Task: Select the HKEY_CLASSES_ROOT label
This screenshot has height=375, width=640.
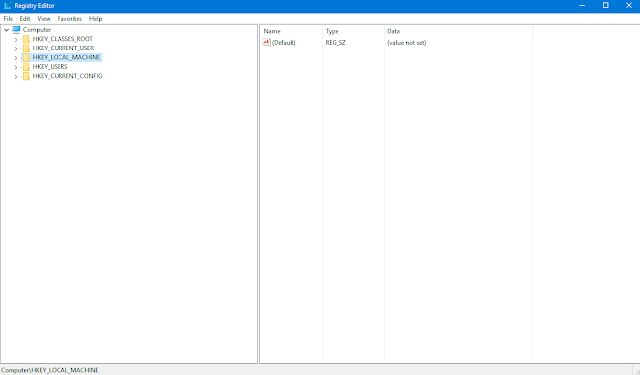Action: pyautogui.click(x=62, y=39)
